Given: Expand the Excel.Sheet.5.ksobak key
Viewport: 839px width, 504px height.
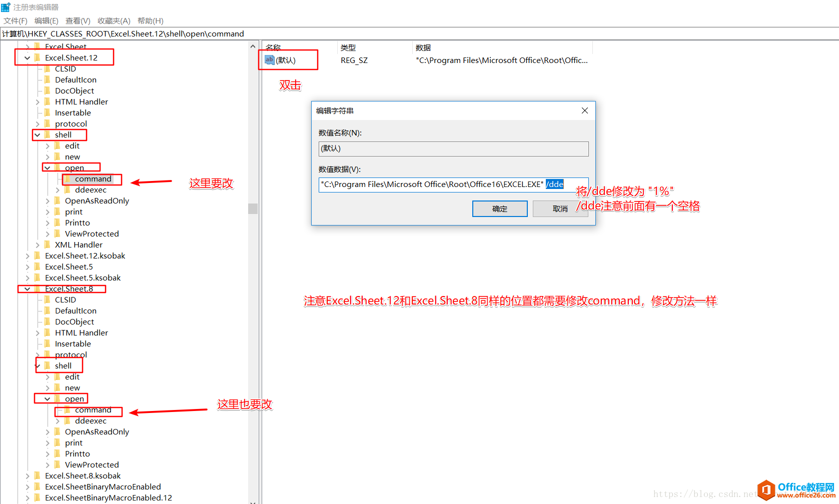Looking at the screenshot, I should 28,278.
